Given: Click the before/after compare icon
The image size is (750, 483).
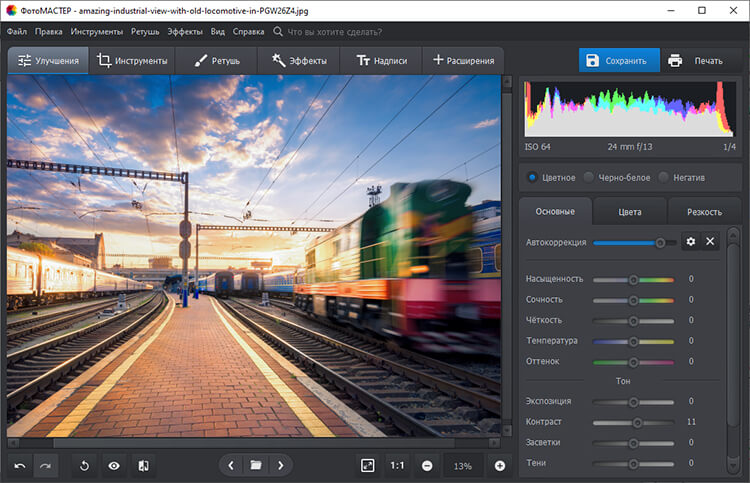Looking at the screenshot, I should point(143,465).
